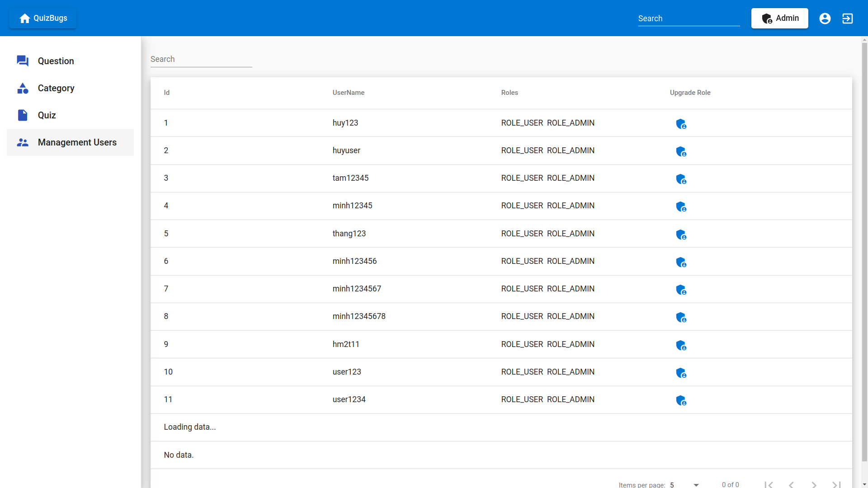Click the roles cell for huy123
Image resolution: width=868 pixels, height=488 pixels.
click(x=548, y=123)
